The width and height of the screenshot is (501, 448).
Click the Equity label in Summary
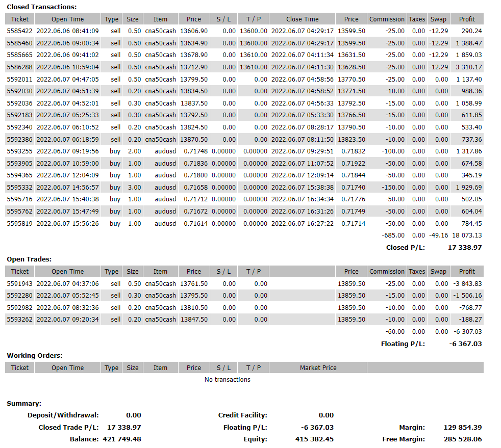tap(255, 439)
